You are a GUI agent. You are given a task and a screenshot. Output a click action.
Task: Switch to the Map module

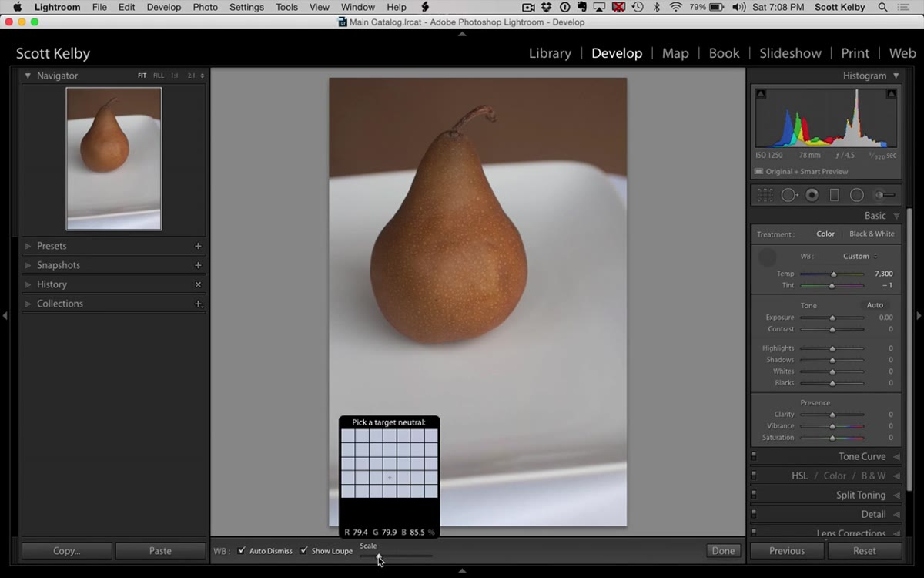click(x=675, y=53)
